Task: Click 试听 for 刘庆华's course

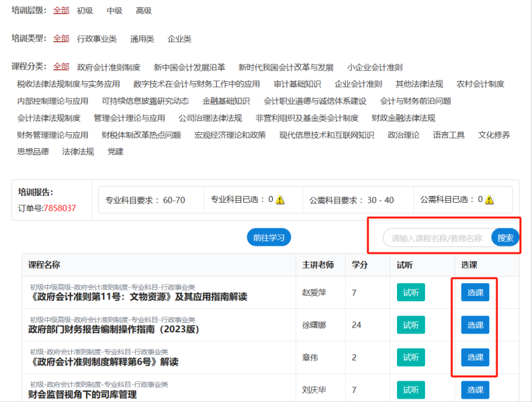Action: coord(410,390)
